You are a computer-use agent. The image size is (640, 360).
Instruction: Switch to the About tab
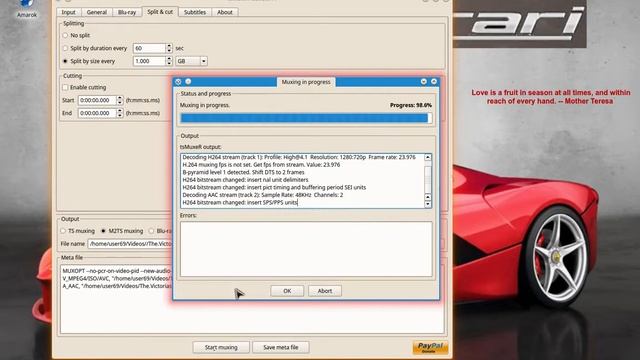click(224, 12)
